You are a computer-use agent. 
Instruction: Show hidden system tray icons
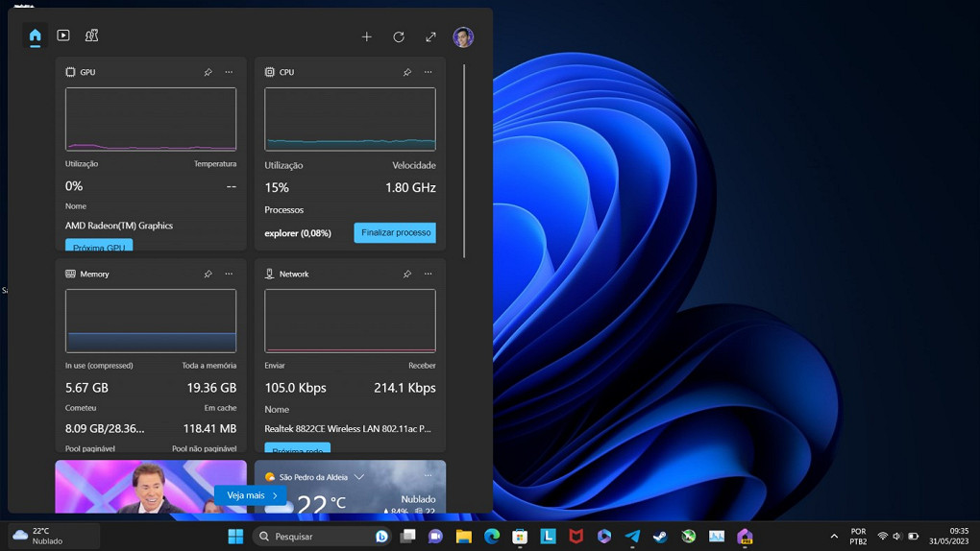[x=834, y=537]
